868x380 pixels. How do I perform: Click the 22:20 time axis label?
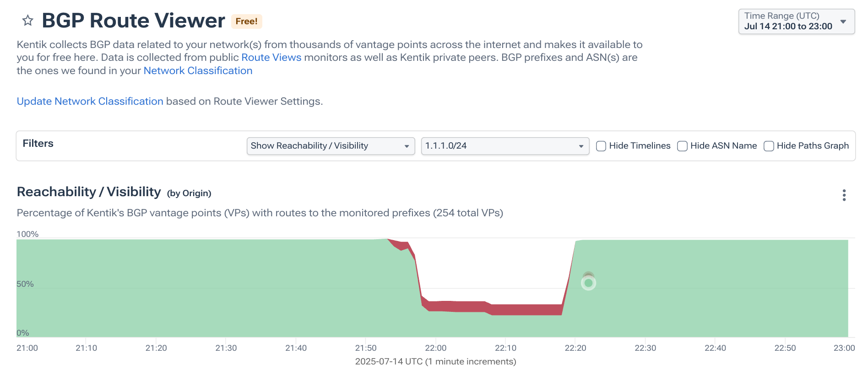click(x=575, y=348)
